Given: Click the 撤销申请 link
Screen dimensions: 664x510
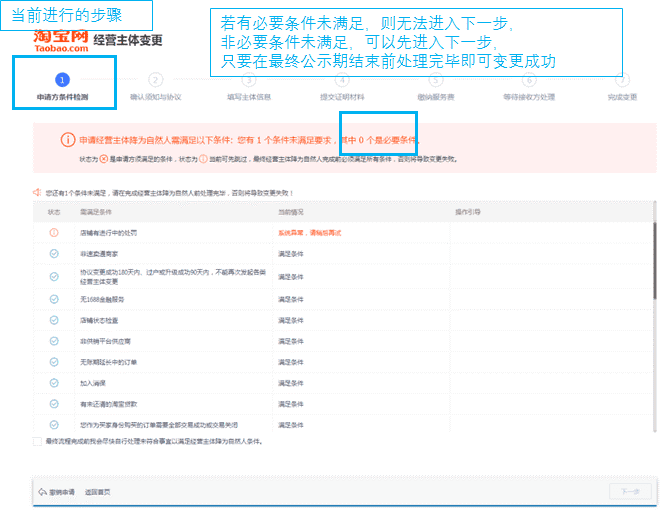Looking at the screenshot, I should 63,492.
